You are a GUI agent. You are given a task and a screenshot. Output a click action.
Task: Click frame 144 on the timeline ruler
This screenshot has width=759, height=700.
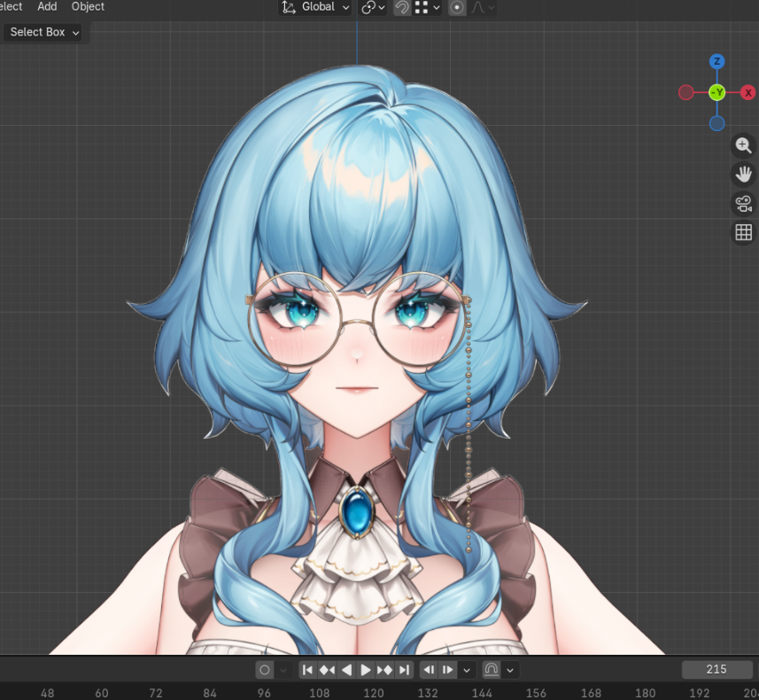point(482,693)
